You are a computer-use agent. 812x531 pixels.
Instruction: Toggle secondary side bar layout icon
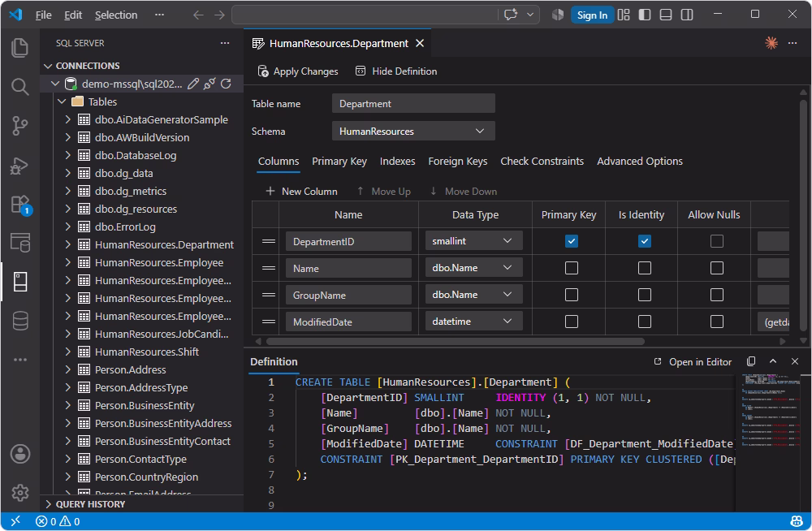(687, 15)
